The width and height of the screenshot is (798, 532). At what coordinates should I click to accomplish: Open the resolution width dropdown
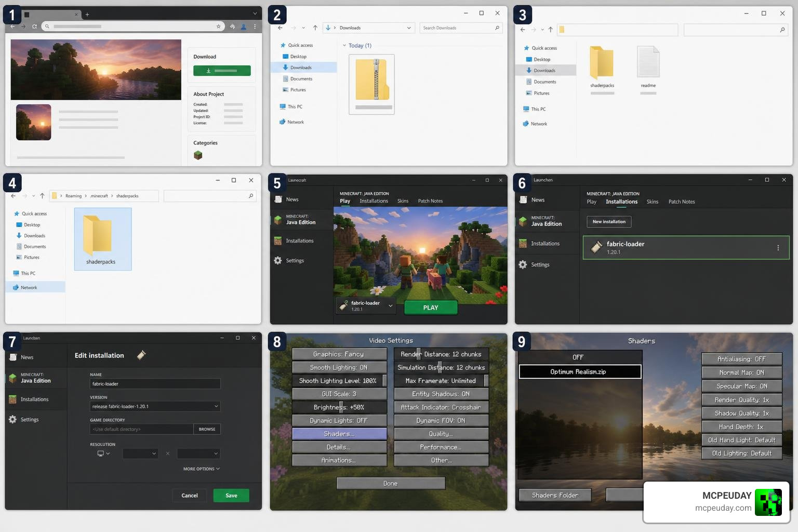coord(140,454)
